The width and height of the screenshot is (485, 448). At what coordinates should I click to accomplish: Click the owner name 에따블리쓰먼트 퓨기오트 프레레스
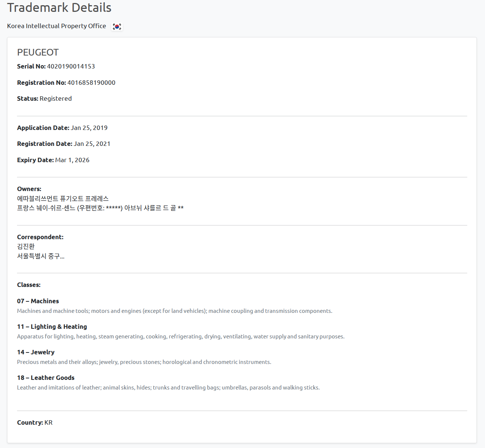[63, 198]
